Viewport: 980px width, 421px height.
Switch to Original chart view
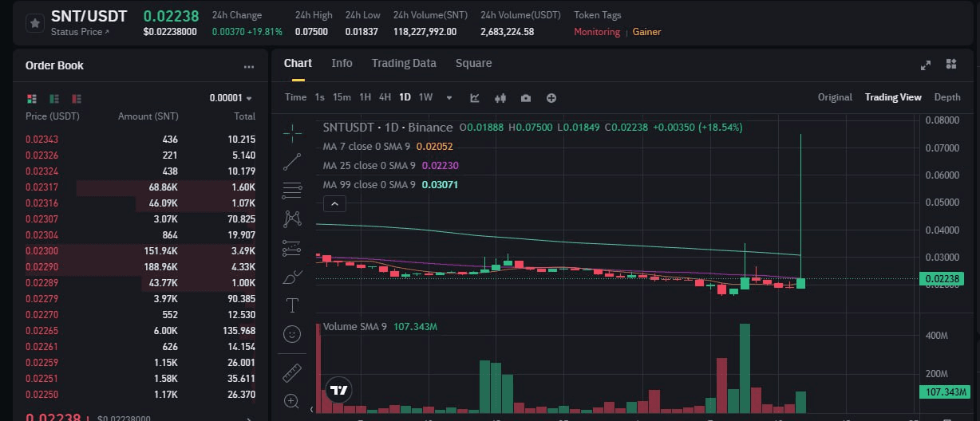coord(835,97)
